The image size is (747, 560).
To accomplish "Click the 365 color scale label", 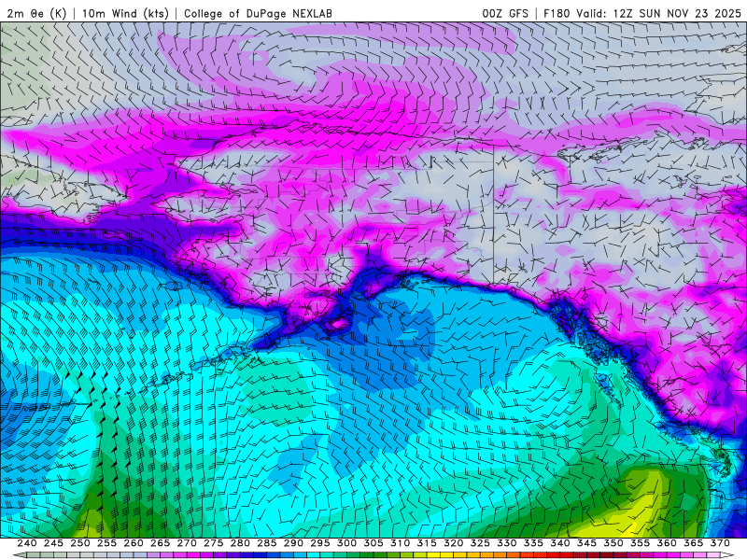I will (694, 543).
